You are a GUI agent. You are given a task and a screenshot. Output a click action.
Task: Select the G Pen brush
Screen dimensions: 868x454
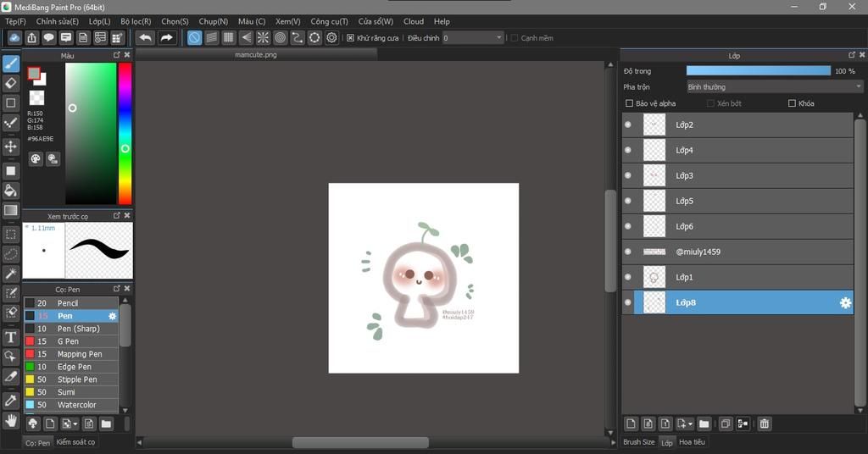(x=71, y=341)
